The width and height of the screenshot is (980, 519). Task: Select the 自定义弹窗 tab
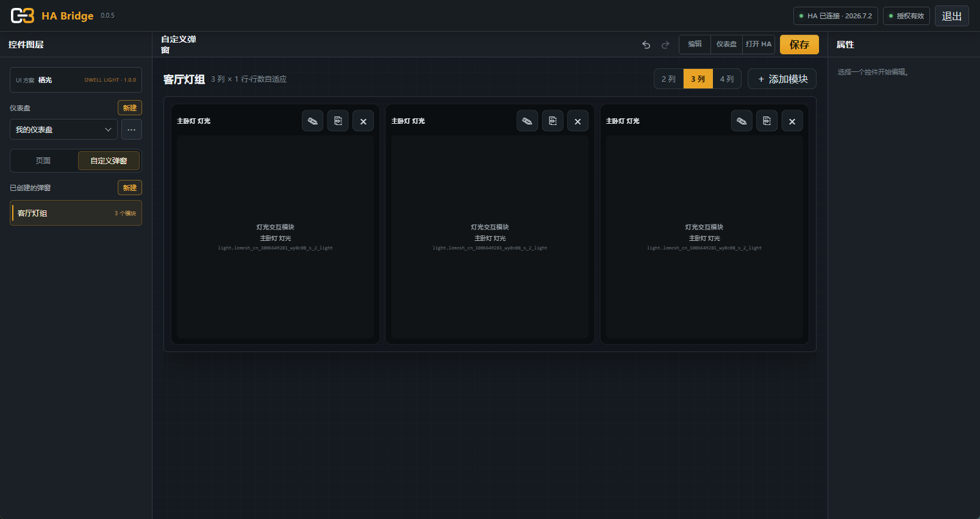point(109,161)
